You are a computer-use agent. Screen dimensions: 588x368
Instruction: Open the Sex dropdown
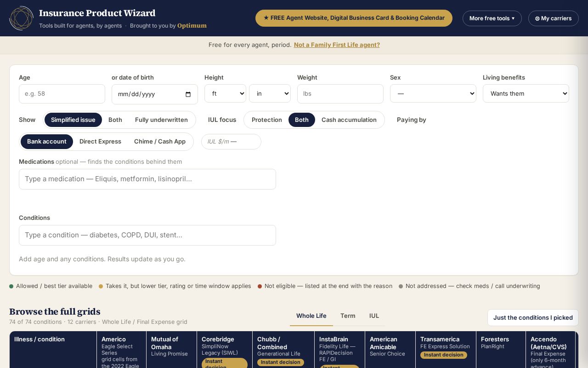coord(433,93)
